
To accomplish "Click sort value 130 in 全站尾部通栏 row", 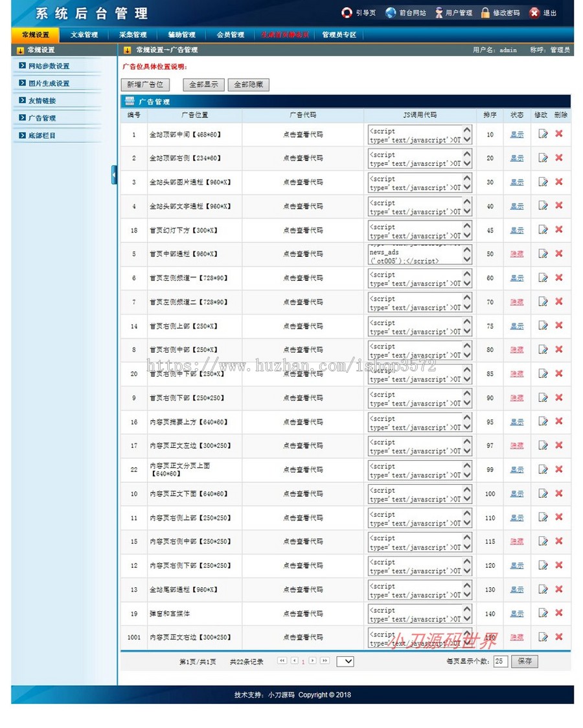I will tap(490, 590).
